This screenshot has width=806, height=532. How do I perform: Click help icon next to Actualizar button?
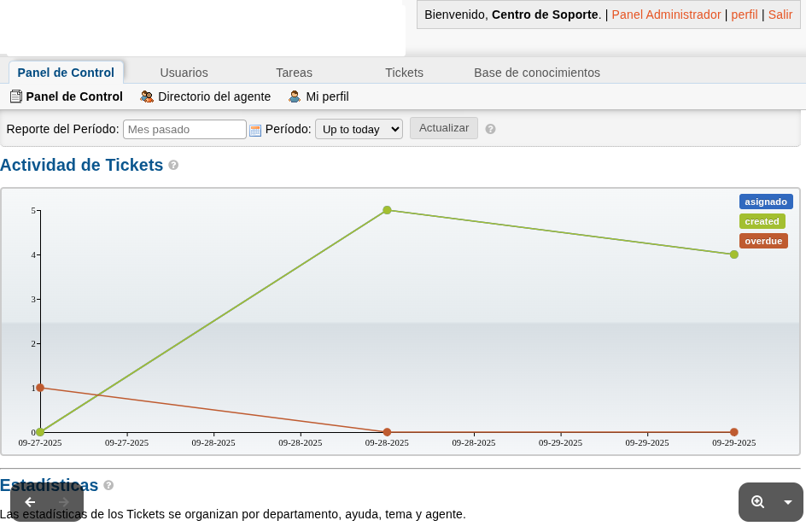(490, 129)
